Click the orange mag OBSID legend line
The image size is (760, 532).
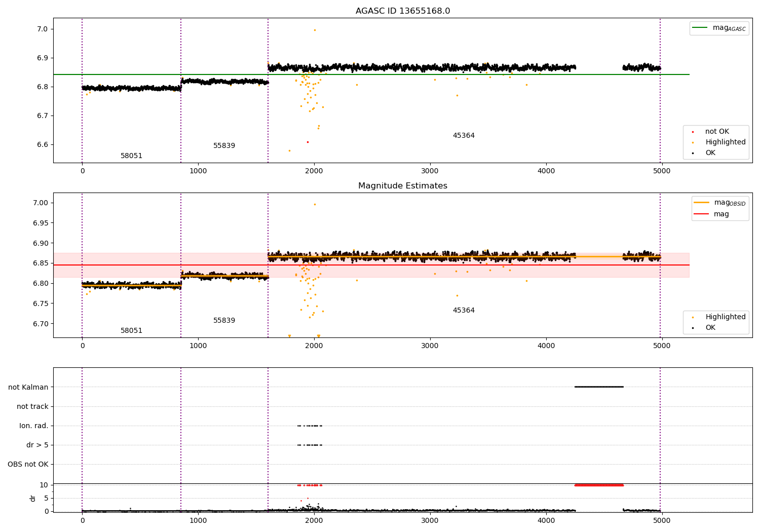point(702,202)
